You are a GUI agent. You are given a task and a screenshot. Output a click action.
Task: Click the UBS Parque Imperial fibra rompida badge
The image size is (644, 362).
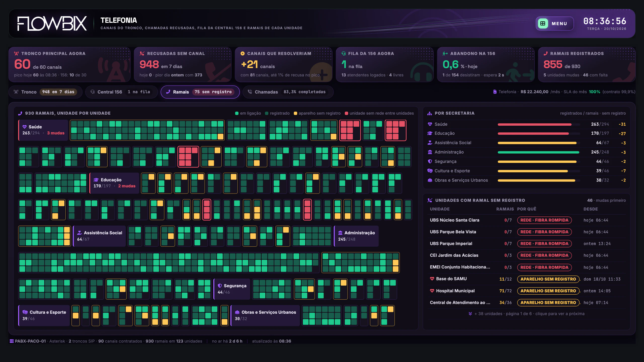coord(544,244)
